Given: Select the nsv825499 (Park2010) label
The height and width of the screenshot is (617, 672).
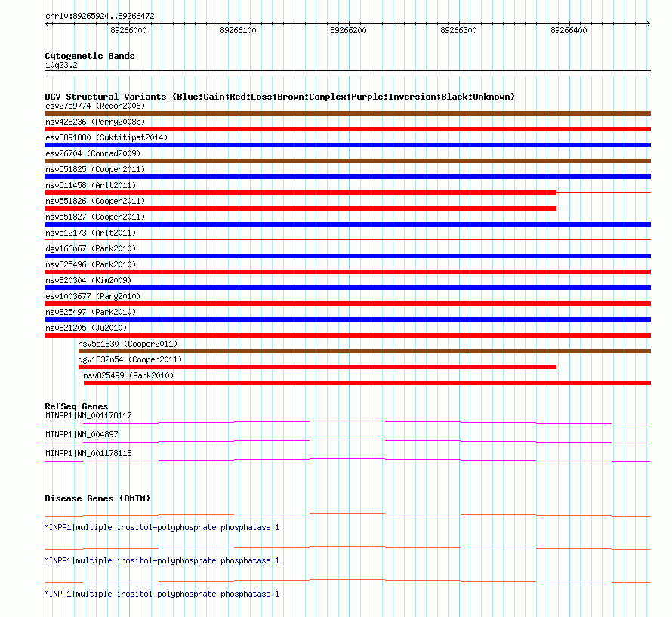Looking at the screenshot, I should [128, 375].
